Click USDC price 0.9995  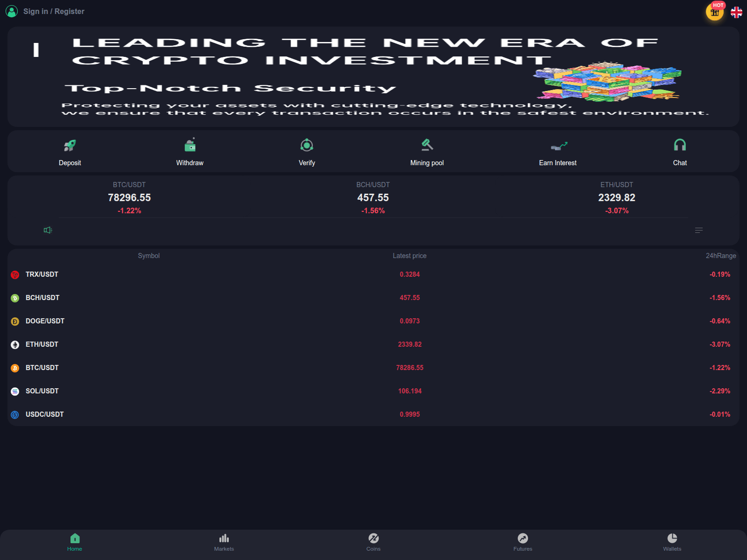coord(410,414)
